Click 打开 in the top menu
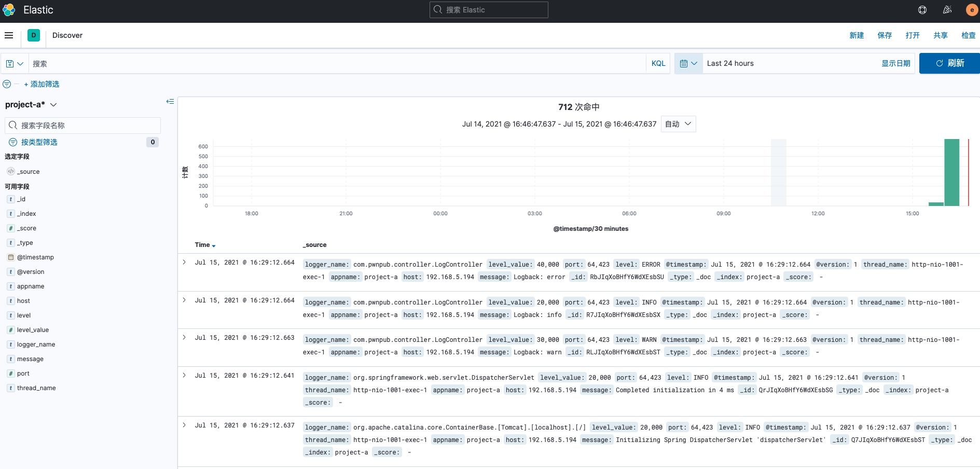Image resolution: width=980 pixels, height=469 pixels. (913, 35)
